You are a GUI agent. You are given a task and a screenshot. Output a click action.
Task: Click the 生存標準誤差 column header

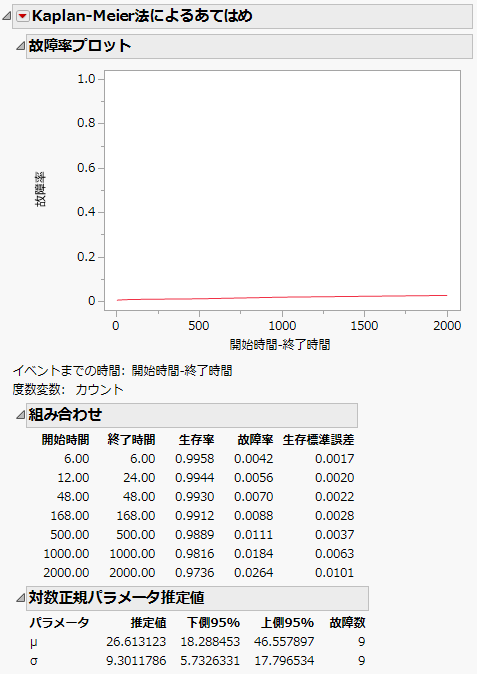point(318,439)
